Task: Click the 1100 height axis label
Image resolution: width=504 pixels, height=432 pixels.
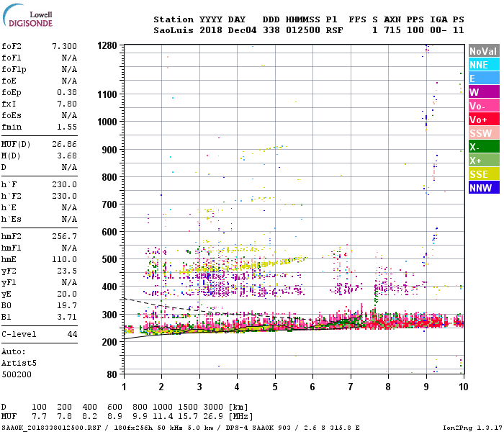Action: pos(107,94)
